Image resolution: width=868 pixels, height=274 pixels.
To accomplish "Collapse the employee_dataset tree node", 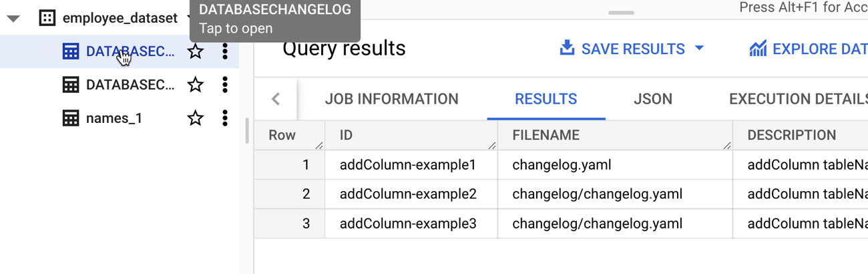I will pyautogui.click(x=13, y=19).
